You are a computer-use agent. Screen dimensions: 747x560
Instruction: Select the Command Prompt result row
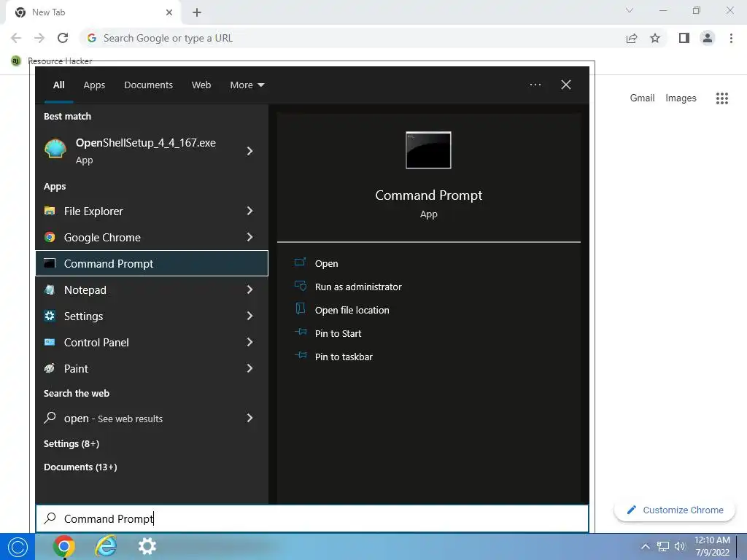[152, 263]
